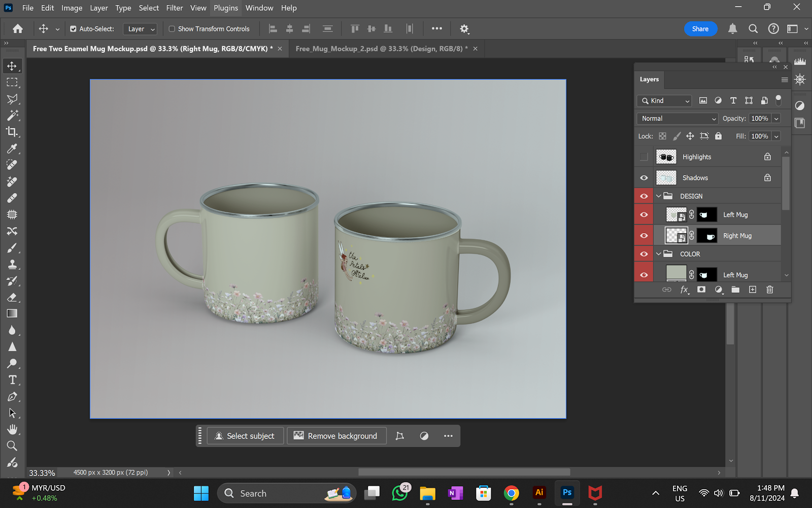Screen dimensions: 812x508
Task: Collapse the DESIGN layer group
Action: pyautogui.click(x=659, y=196)
